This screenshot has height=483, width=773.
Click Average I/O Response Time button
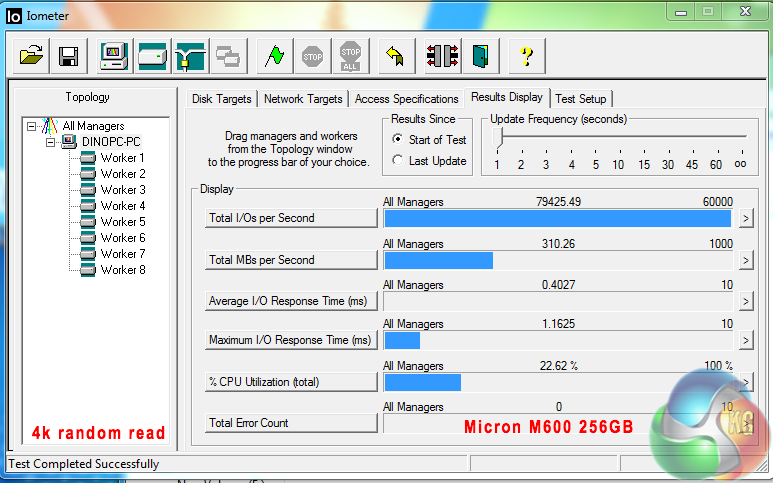click(x=291, y=301)
